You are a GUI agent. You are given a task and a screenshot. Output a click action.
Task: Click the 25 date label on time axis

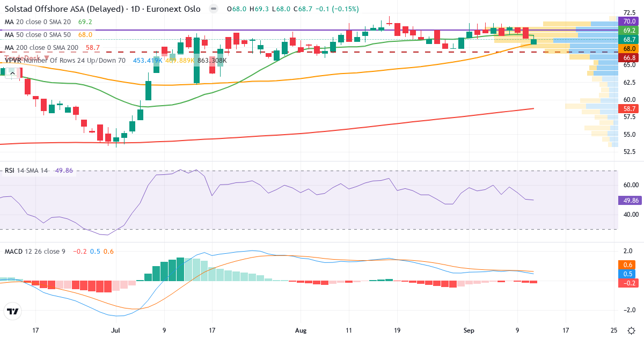[614, 330]
